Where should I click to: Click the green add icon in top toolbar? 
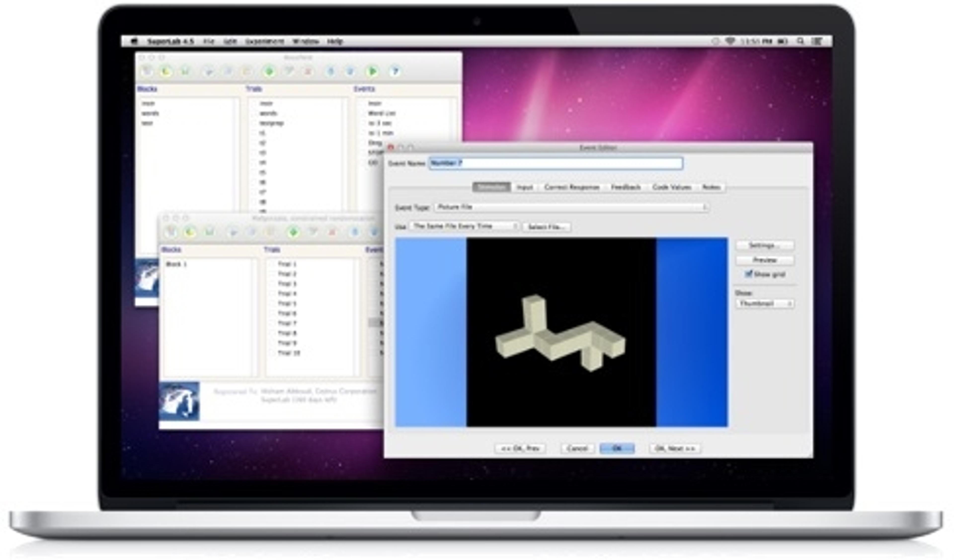pos(269,71)
